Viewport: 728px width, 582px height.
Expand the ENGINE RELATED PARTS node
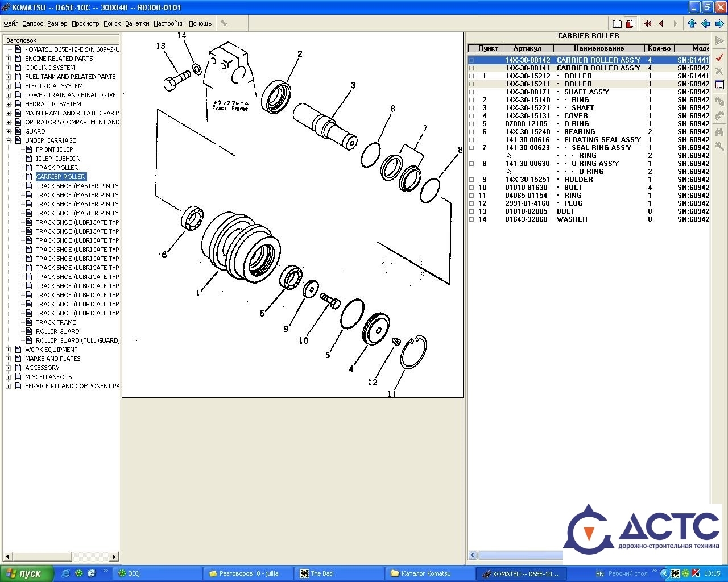click(8, 59)
